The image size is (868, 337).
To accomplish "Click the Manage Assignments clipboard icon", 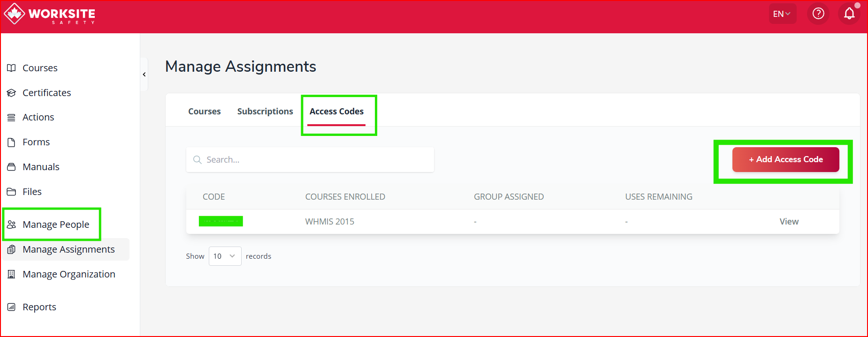I will [11, 249].
